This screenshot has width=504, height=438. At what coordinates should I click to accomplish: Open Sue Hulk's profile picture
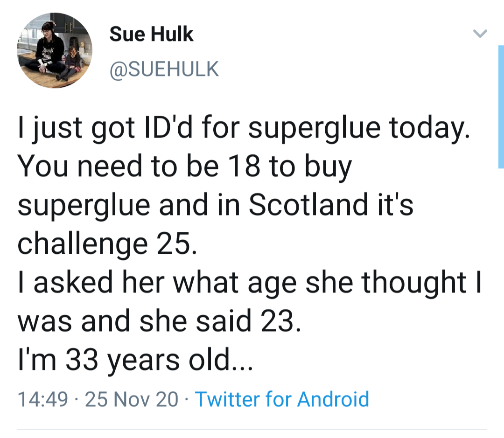54,50
